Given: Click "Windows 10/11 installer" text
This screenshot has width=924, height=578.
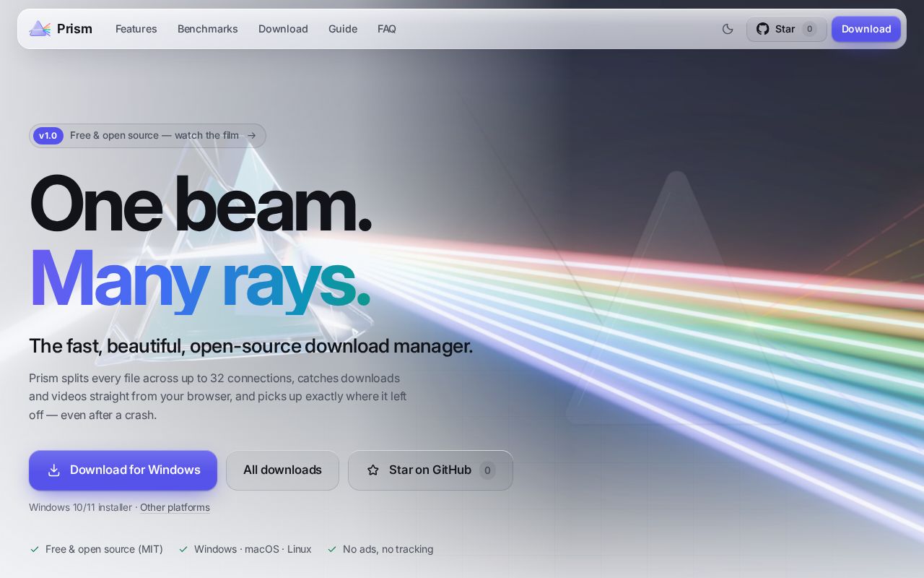Looking at the screenshot, I should [x=80, y=507].
